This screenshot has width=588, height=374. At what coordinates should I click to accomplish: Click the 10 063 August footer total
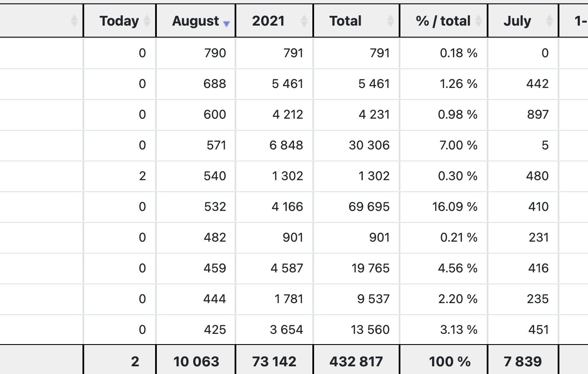(x=196, y=362)
